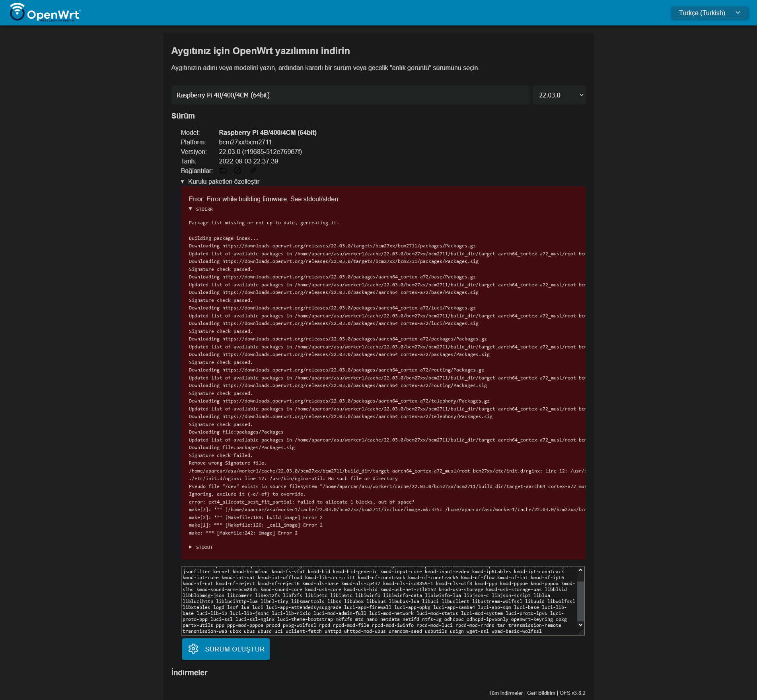Click the package list scrollbar up arrow
757x700 pixels.
tap(581, 570)
